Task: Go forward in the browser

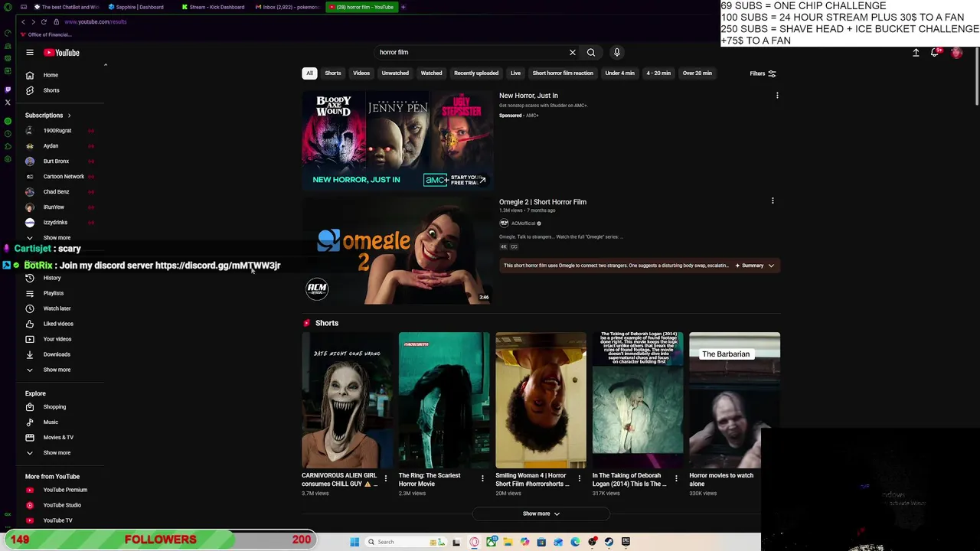Action: [x=33, y=21]
